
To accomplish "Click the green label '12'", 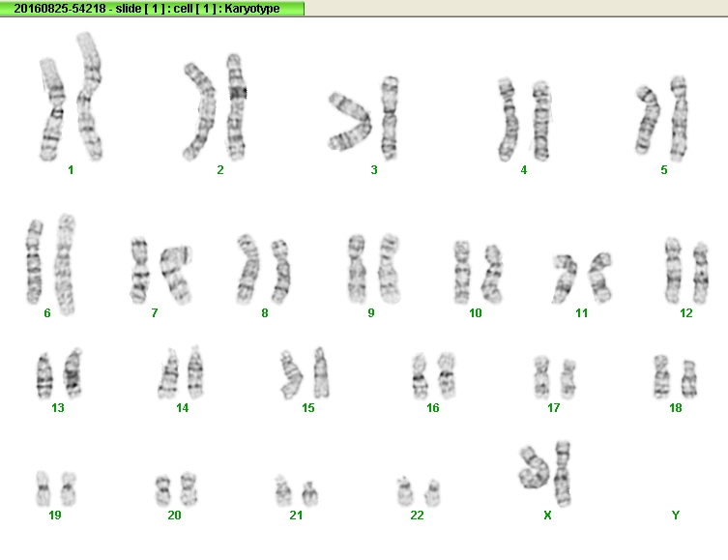I will (x=686, y=313).
